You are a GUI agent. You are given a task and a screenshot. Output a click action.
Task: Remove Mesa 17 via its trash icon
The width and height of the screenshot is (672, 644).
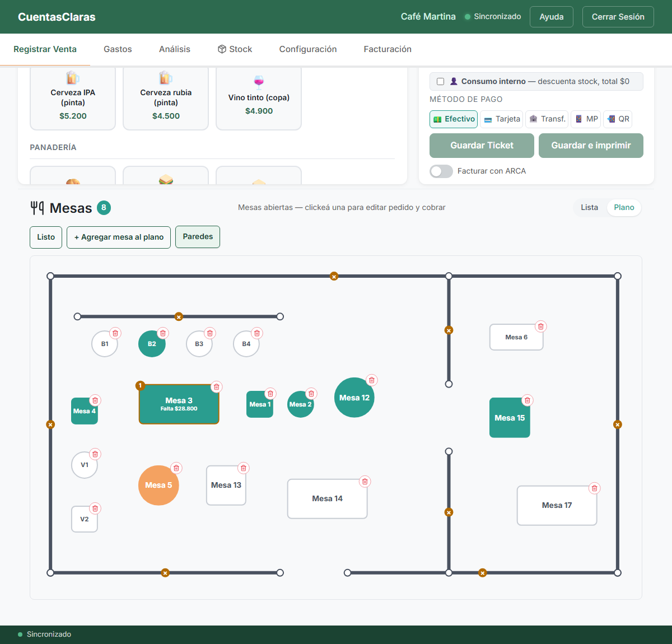coord(594,488)
